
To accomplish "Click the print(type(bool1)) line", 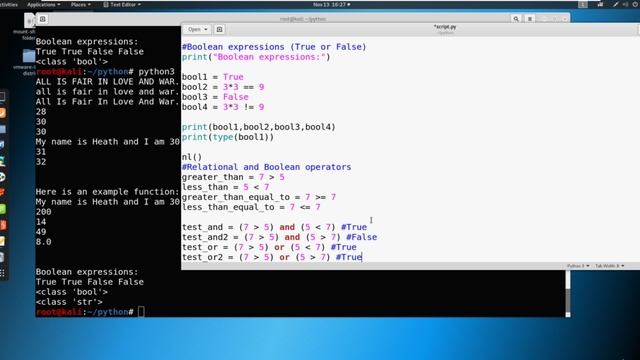I will tap(228, 137).
